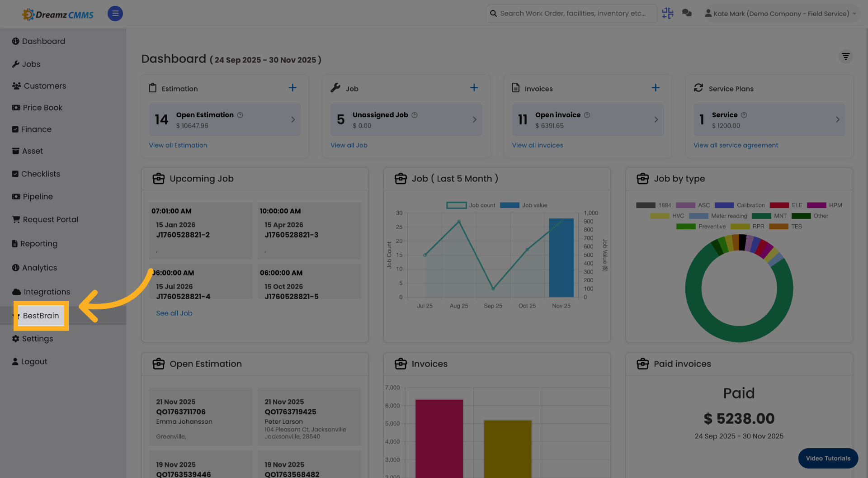Toggle the 1884 legend entry
This screenshot has height=478, width=868.
point(653,205)
